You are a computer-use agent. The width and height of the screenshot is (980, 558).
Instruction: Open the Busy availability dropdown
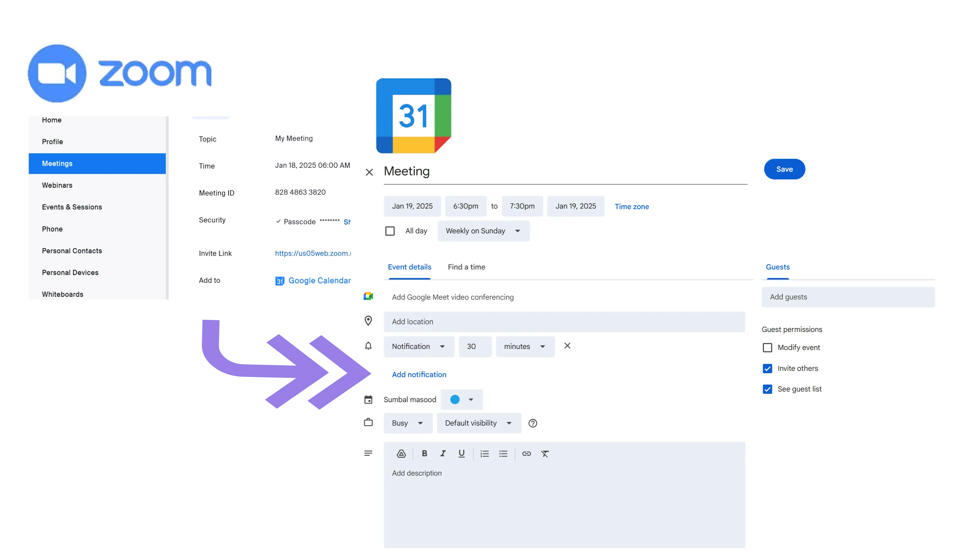coord(408,423)
